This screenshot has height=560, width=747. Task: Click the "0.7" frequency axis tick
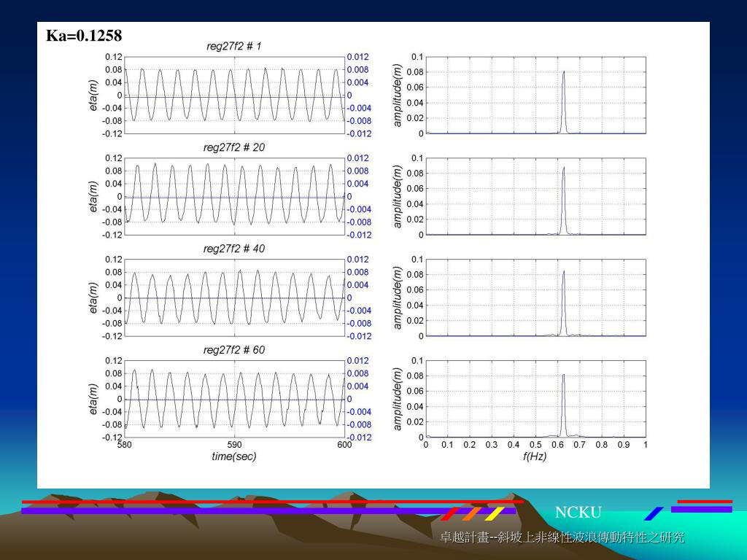(579, 444)
